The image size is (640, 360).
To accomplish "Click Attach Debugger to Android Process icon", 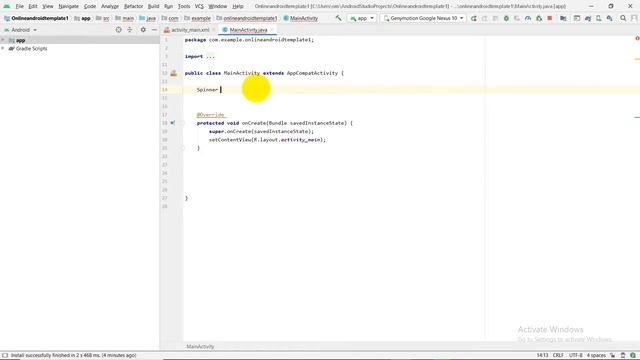I will [x=539, y=18].
